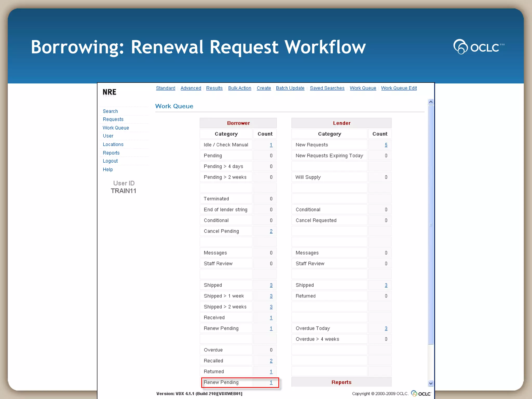Click the Reports header under Lender table

(x=341, y=382)
